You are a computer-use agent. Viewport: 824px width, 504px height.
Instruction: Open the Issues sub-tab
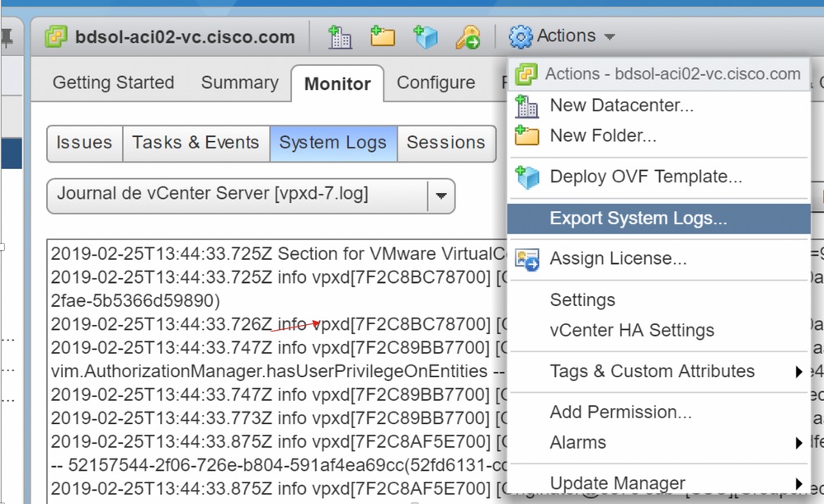point(83,143)
